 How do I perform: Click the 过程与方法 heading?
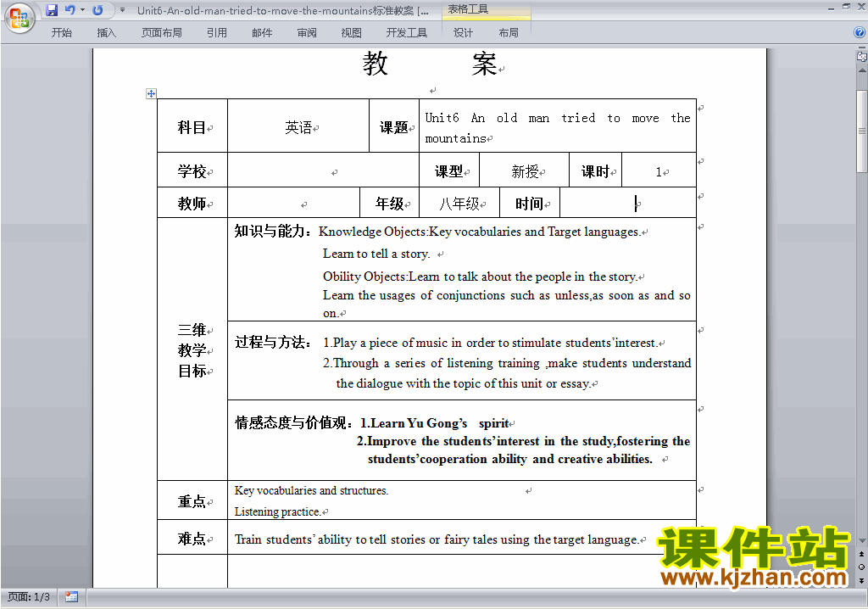point(272,342)
